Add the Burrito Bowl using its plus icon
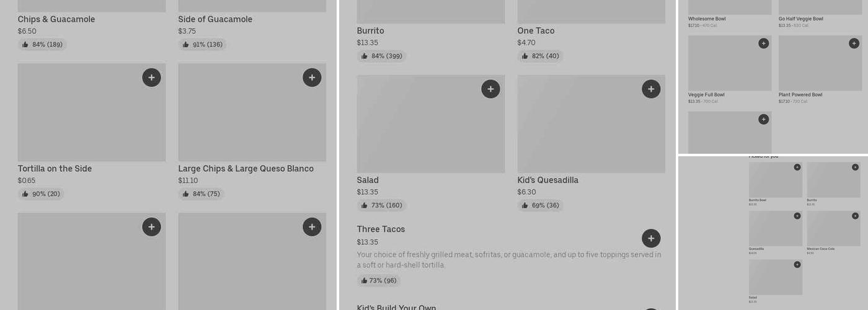The width and height of the screenshot is (868, 310). click(797, 167)
